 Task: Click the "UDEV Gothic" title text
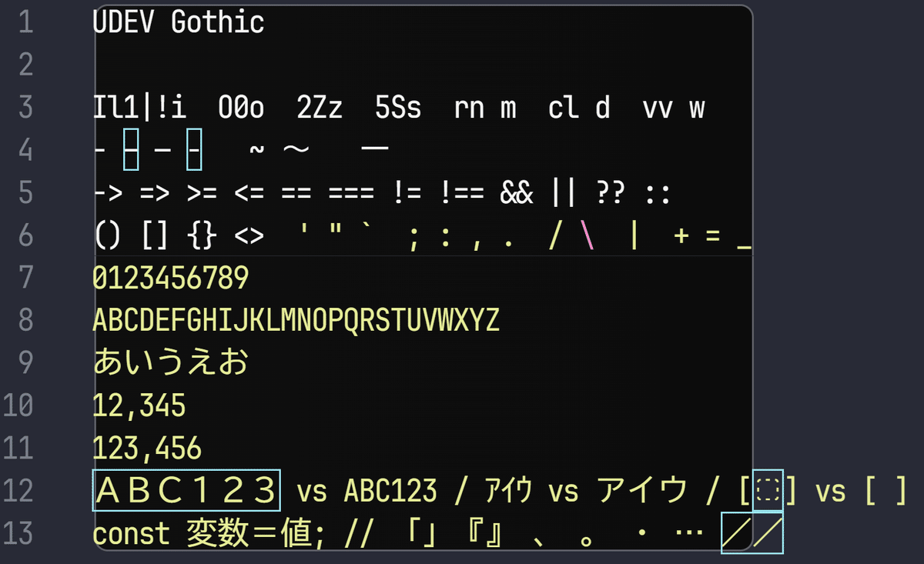177,22
